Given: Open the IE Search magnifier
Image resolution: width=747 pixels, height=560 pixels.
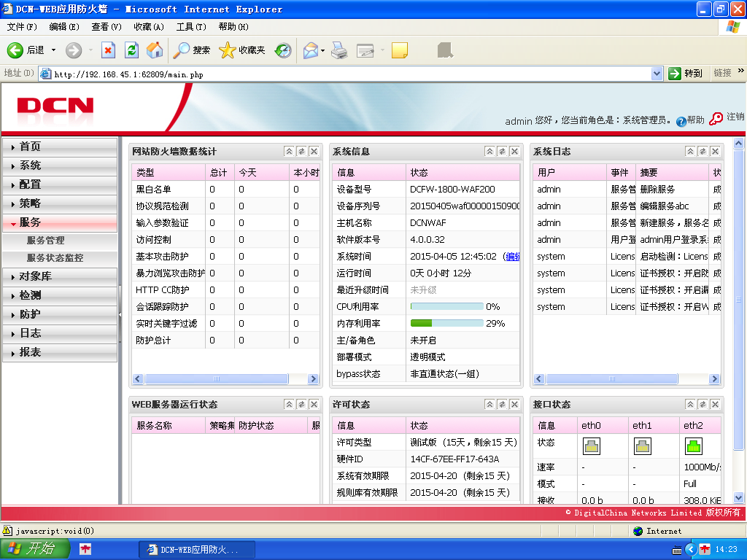Looking at the screenshot, I should click(192, 50).
